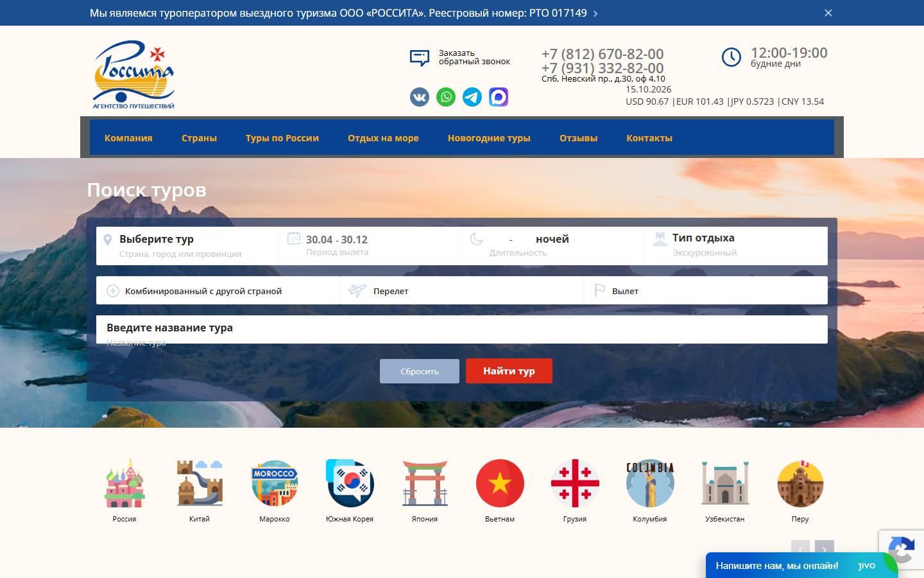This screenshot has width=924, height=578.
Task: Open the 'Перелет' flight dropdown
Action: tap(462, 291)
